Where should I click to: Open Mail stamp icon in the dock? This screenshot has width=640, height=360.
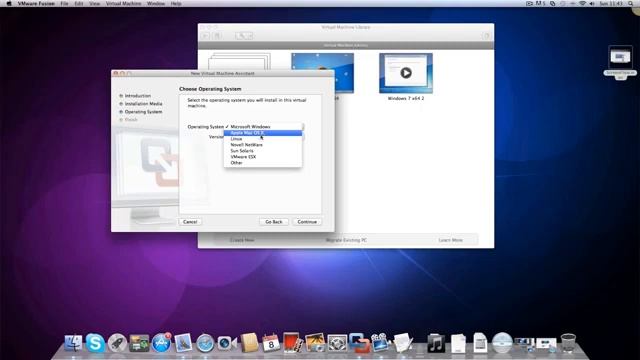point(183,343)
